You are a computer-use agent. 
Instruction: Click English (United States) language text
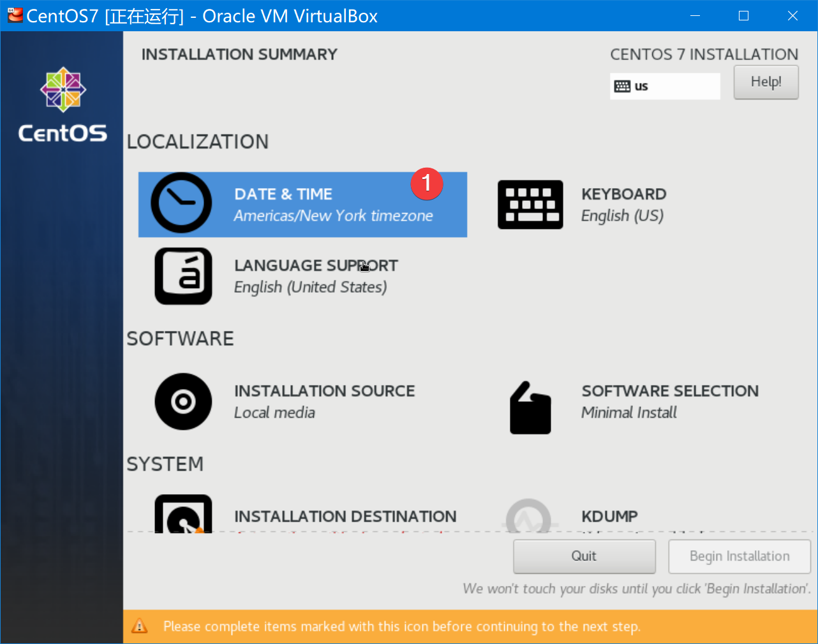[x=310, y=288]
